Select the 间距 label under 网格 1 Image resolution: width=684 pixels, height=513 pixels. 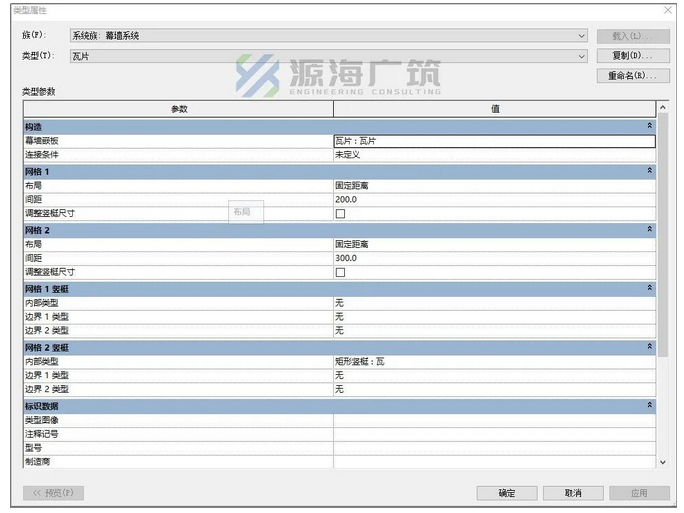tap(33, 200)
